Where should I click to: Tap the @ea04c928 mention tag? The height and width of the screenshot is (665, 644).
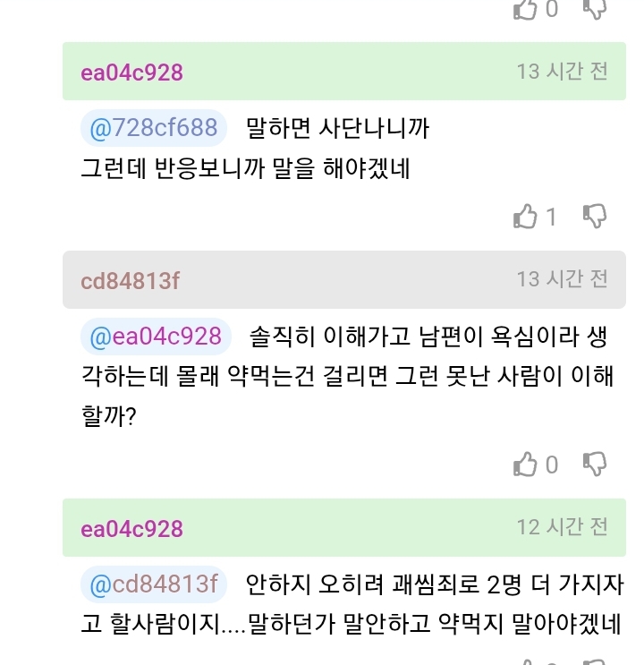156,337
